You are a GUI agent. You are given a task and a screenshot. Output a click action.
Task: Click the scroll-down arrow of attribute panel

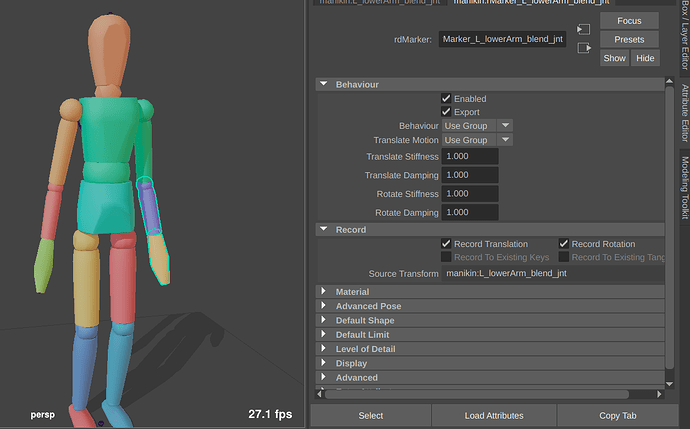669,384
